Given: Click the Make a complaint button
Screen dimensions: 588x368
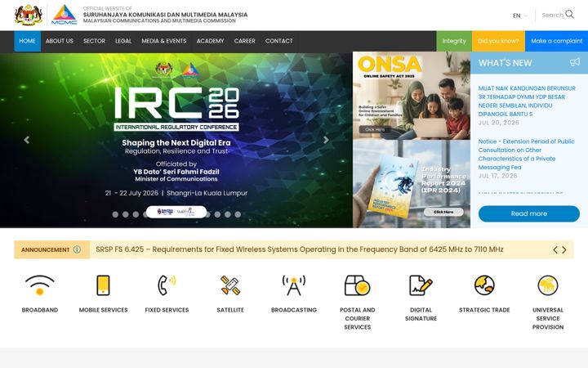Looking at the screenshot, I should pos(556,41).
